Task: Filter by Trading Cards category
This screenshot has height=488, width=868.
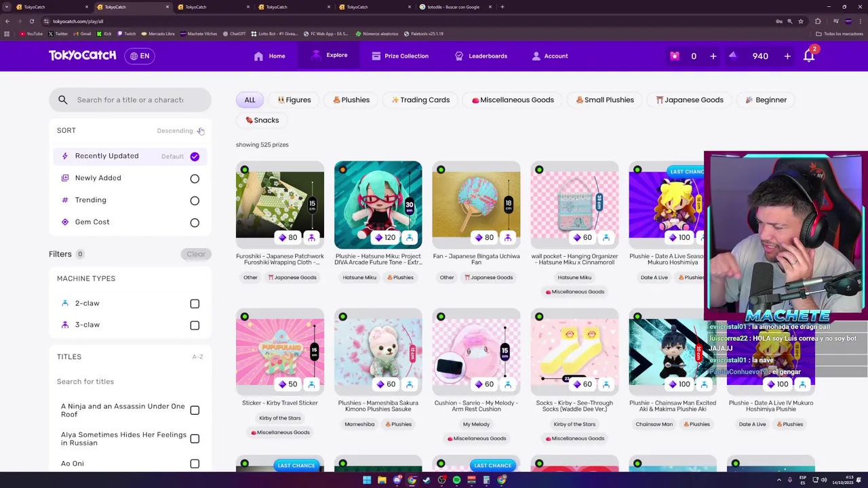Action: (x=420, y=100)
